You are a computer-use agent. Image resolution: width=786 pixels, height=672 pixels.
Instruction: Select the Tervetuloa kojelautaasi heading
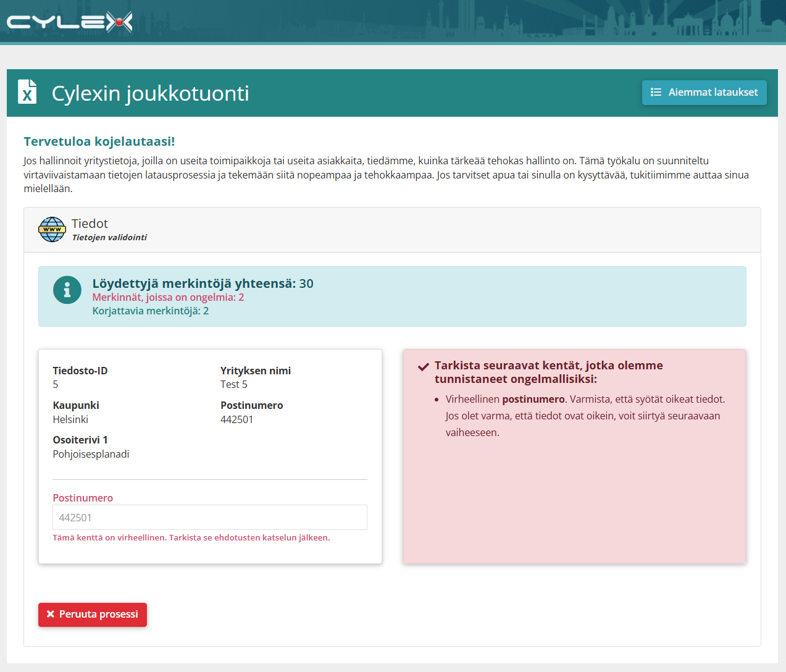[x=99, y=141]
